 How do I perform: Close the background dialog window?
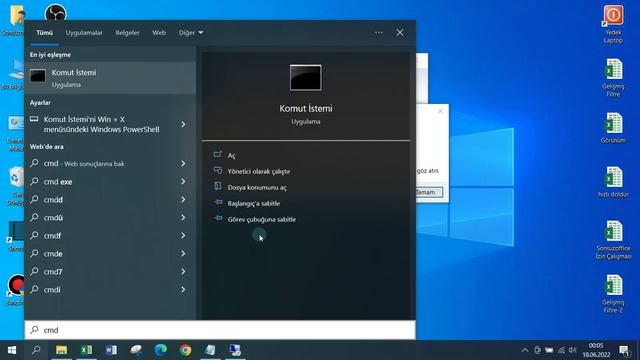pos(440,111)
